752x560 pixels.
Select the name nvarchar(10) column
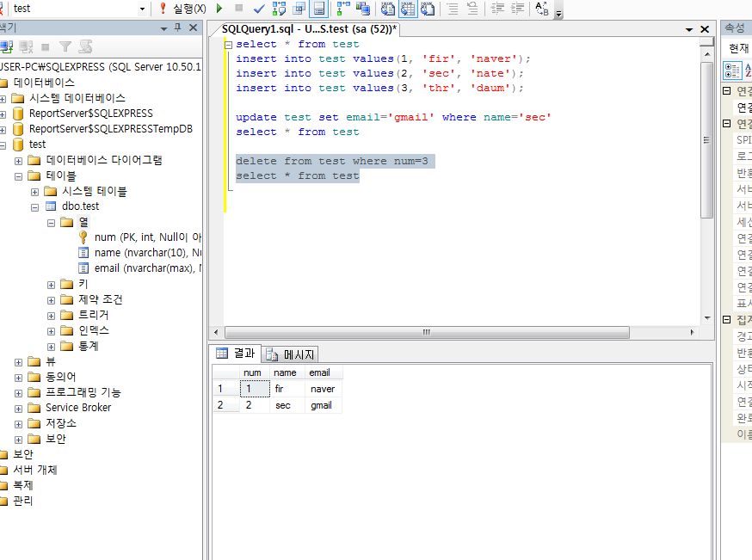pos(148,253)
